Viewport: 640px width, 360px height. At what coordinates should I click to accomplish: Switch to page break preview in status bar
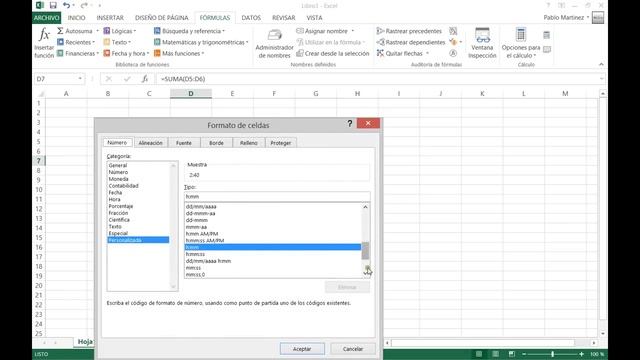(x=511, y=354)
